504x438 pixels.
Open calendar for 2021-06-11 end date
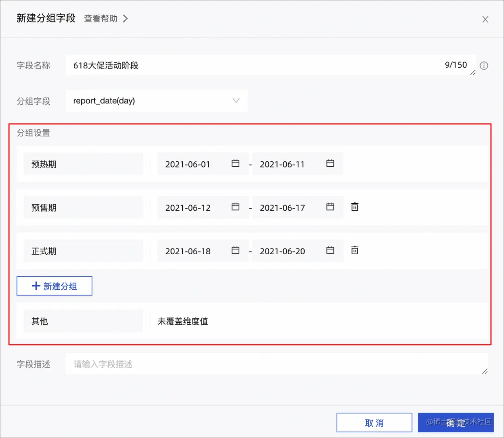[330, 163]
